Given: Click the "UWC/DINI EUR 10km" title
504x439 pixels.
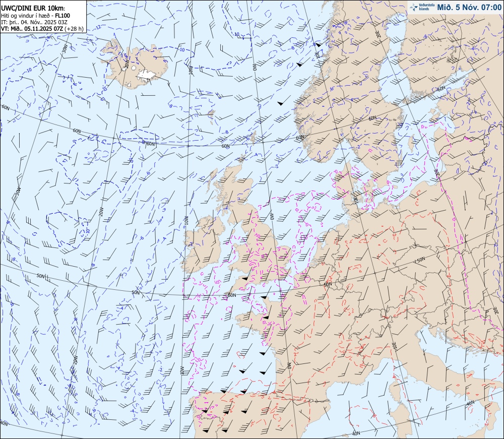Looking at the screenshot, I should (x=32, y=9).
